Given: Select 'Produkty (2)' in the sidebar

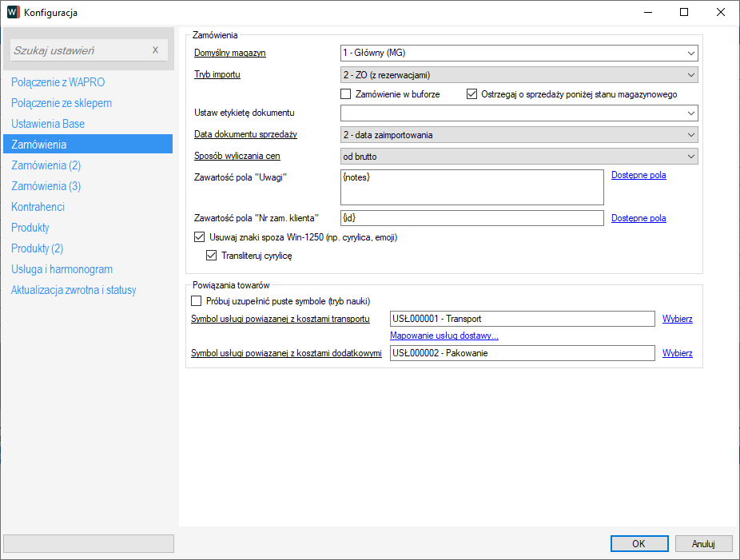Looking at the screenshot, I should tap(37, 248).
